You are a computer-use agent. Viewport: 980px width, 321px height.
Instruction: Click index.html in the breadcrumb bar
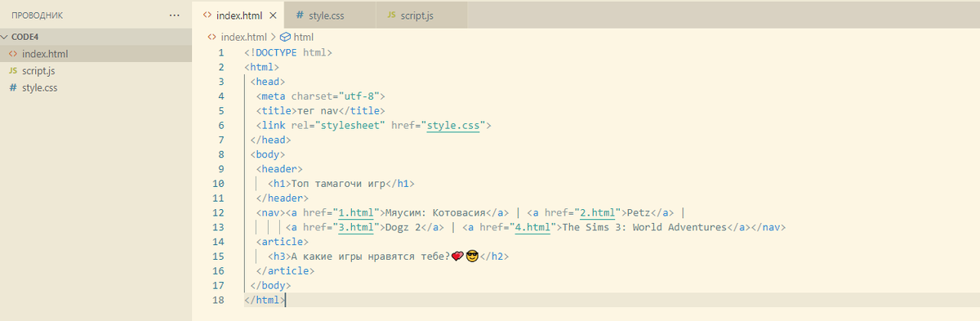click(x=244, y=37)
